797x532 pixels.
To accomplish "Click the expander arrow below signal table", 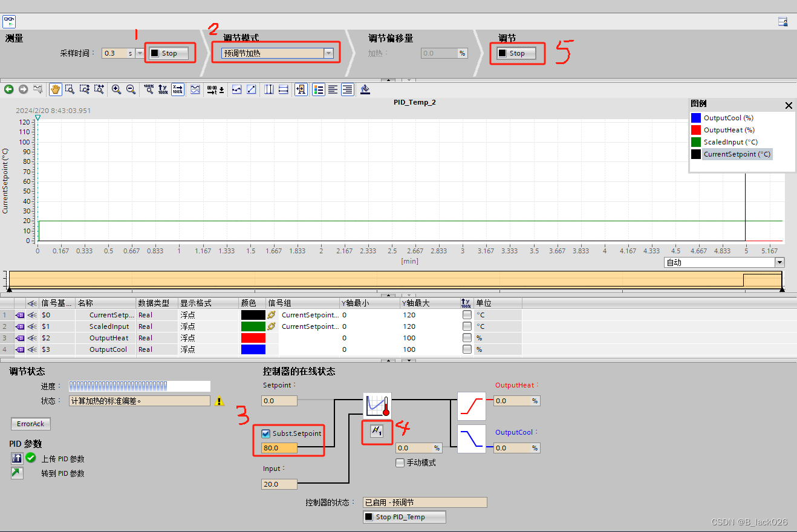I will 389,360.
